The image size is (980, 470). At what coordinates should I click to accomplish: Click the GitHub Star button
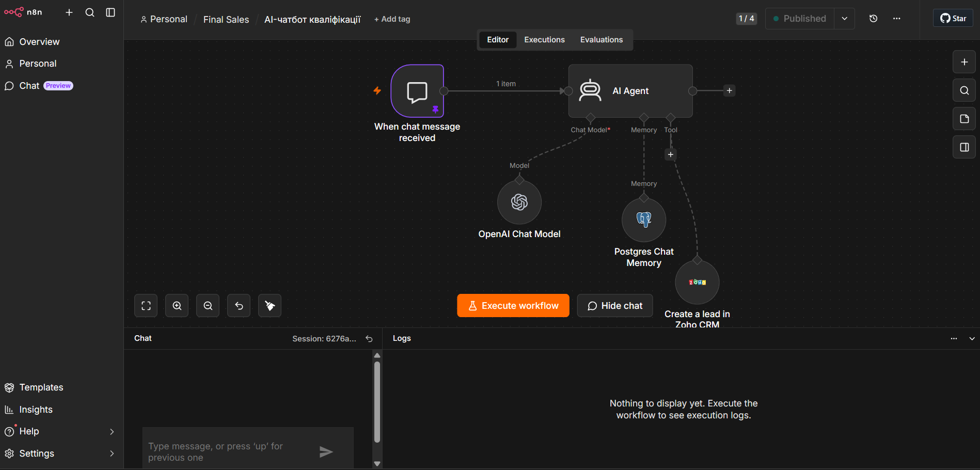(953, 18)
